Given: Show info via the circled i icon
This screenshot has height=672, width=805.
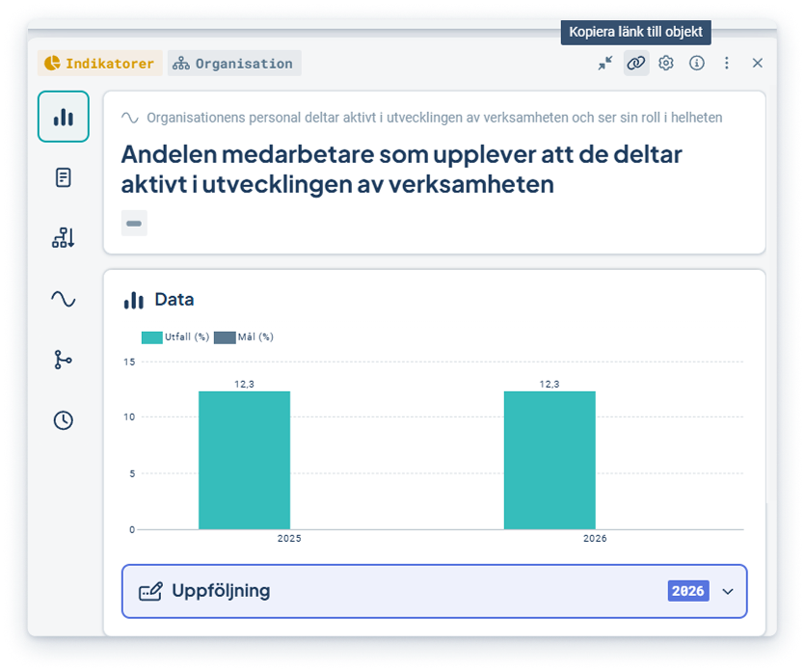Looking at the screenshot, I should pyautogui.click(x=697, y=63).
